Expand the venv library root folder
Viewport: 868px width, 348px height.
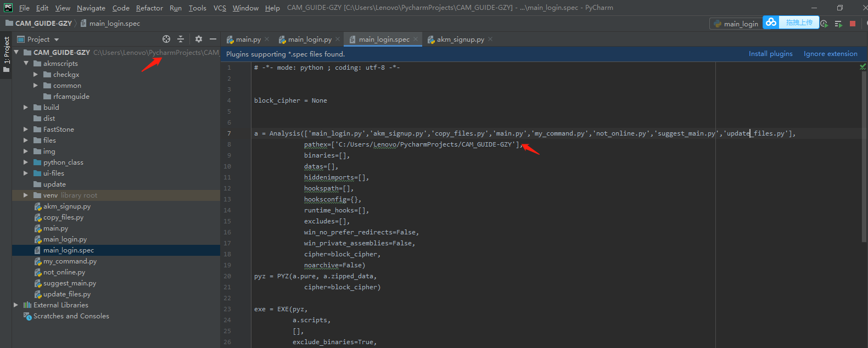coord(26,195)
